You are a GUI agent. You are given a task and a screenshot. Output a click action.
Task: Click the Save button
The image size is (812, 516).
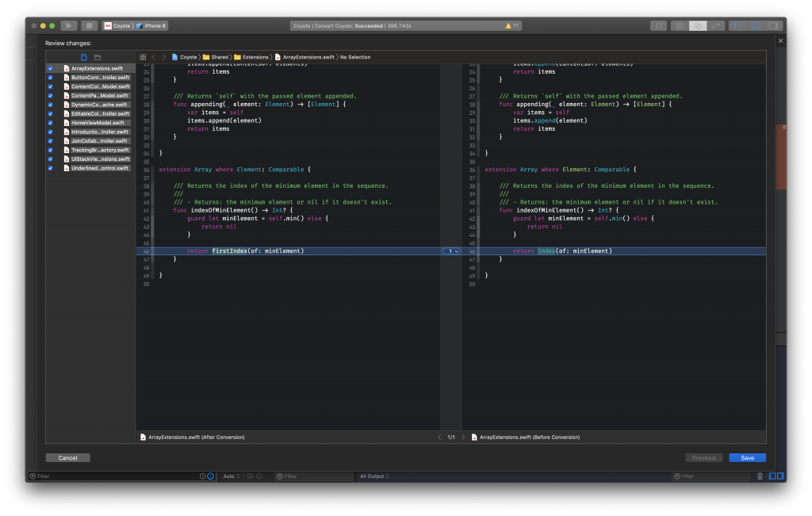click(x=747, y=458)
